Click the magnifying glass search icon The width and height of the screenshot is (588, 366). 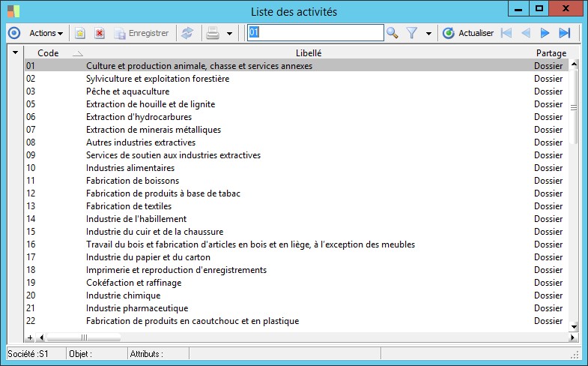pos(392,33)
